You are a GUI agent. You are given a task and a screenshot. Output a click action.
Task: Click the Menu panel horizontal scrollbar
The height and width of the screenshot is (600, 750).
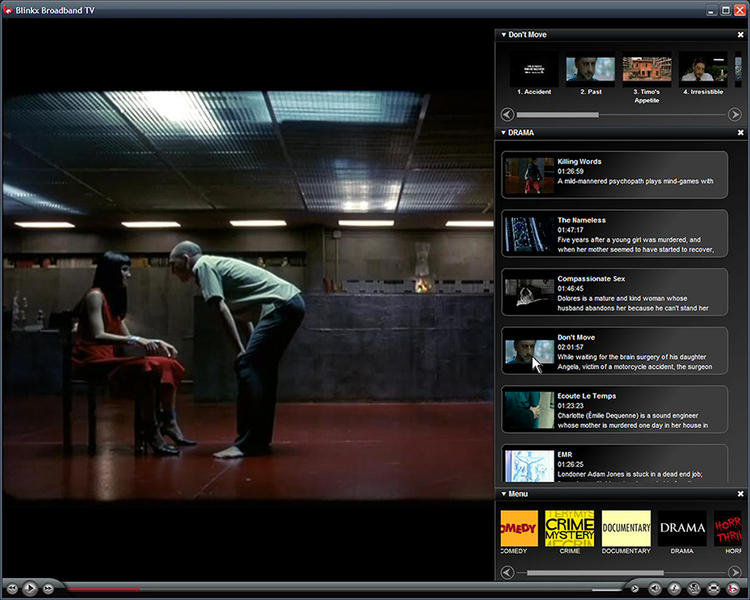pos(595,573)
